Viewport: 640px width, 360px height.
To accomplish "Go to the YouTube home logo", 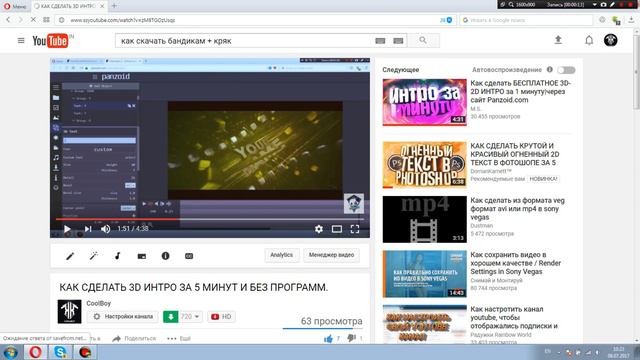I will coord(50,41).
